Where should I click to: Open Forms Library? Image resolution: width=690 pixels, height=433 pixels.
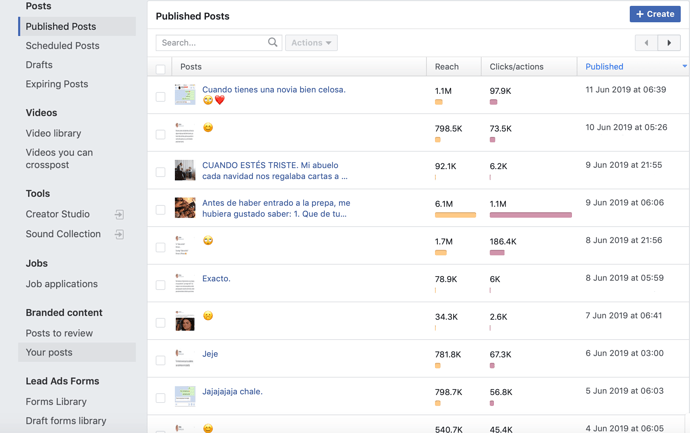[56, 402]
